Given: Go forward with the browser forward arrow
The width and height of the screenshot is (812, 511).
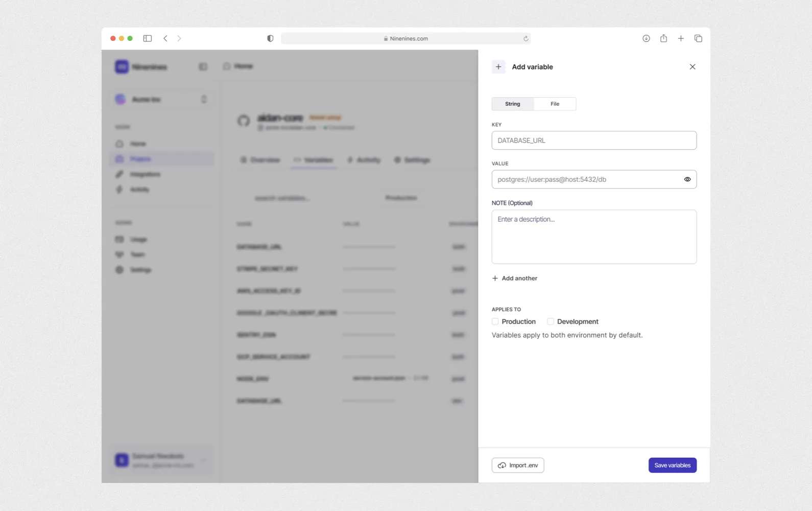Looking at the screenshot, I should coord(179,38).
